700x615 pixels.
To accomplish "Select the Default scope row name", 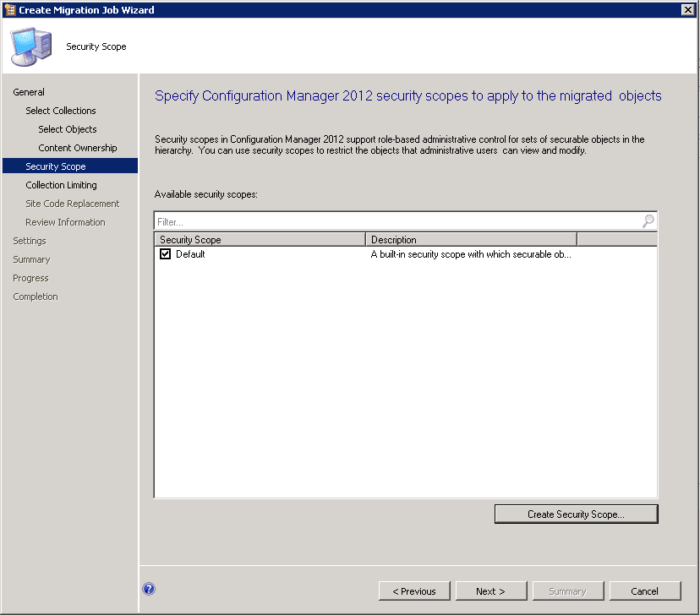I will click(x=190, y=253).
